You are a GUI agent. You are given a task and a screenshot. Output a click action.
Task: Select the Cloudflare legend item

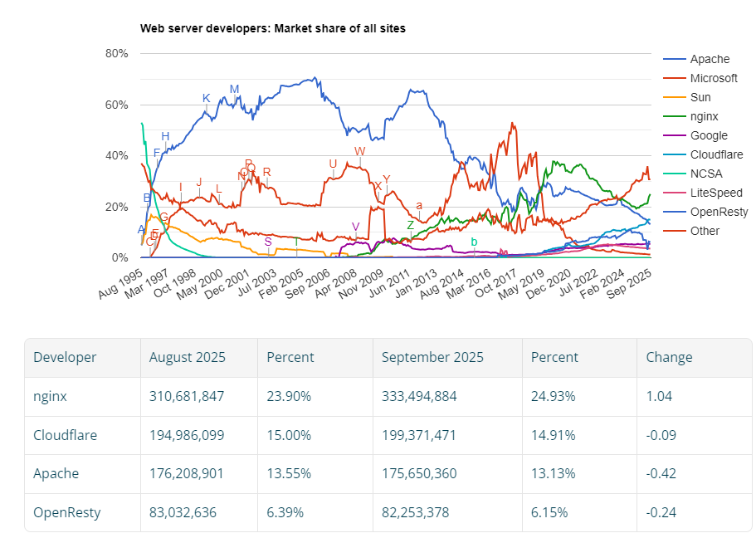(703, 154)
